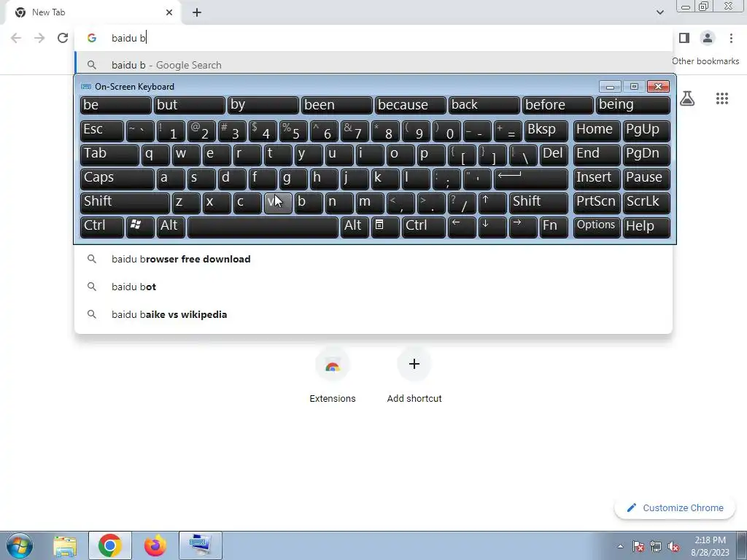The height and width of the screenshot is (560, 747).
Task: Pick the predicted word 'be'
Action: click(116, 105)
